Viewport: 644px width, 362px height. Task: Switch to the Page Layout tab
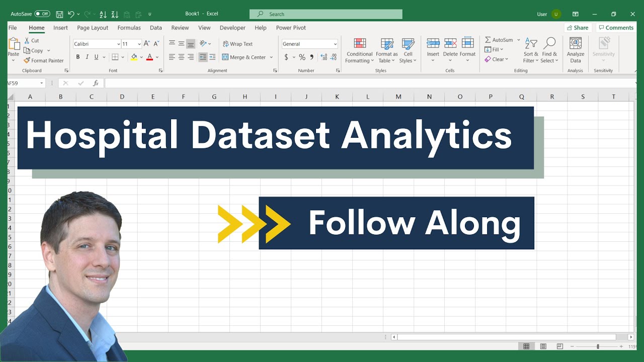coord(93,28)
